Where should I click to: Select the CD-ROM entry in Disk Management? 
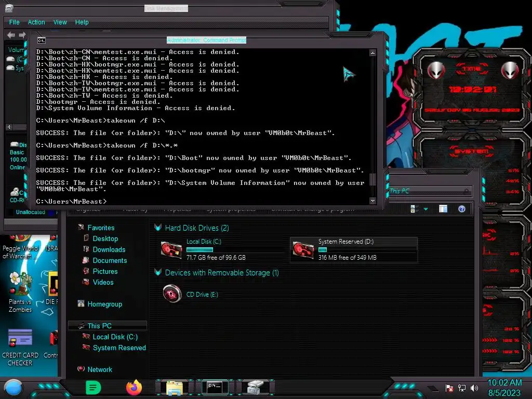coord(17,196)
